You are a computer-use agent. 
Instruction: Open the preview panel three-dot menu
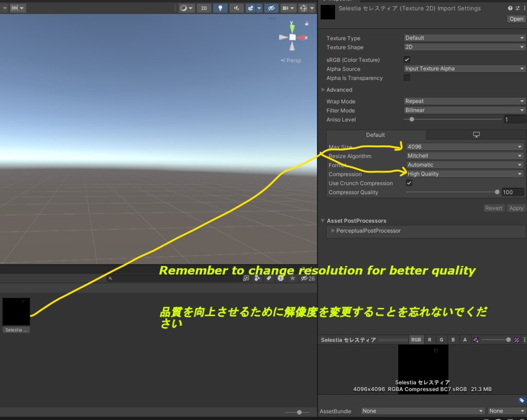(x=524, y=340)
